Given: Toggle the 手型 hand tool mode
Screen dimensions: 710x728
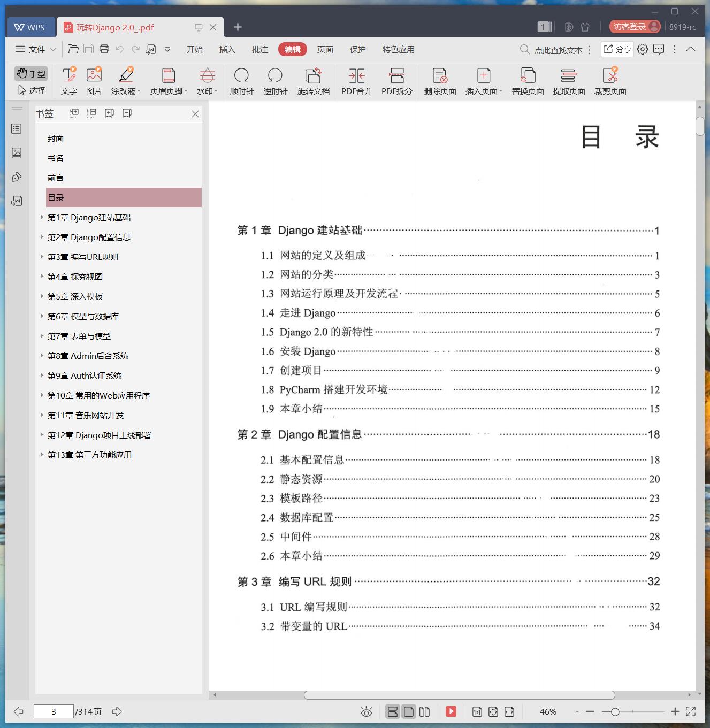Looking at the screenshot, I should (31, 73).
